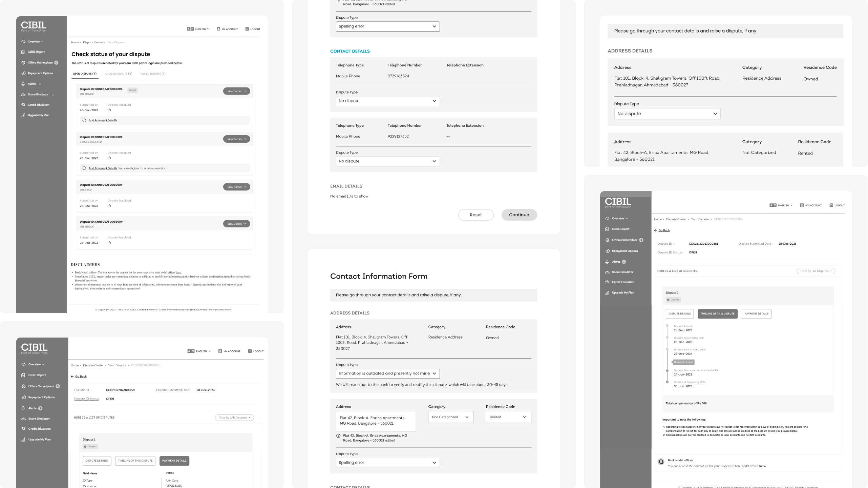
Task: Switch to the Closed Dispute (4) tab
Action: pyautogui.click(x=119, y=74)
